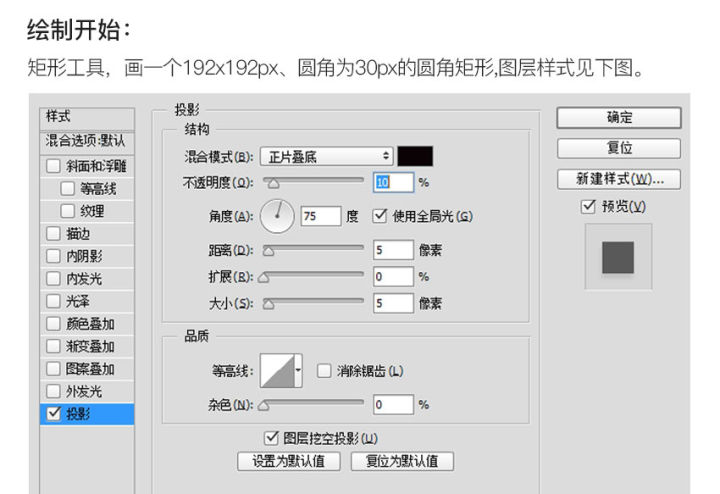Click the style preview swatch
The height and width of the screenshot is (494, 720).
point(617,257)
